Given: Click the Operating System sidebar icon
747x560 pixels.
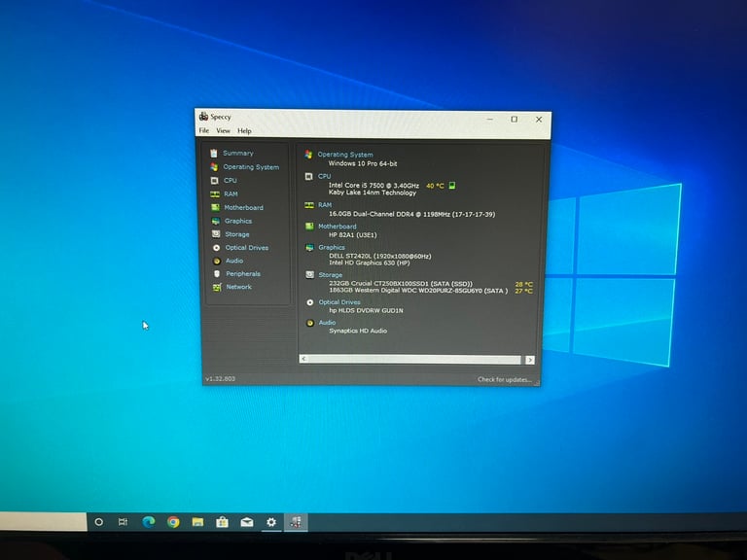Looking at the screenshot, I should (x=214, y=166).
